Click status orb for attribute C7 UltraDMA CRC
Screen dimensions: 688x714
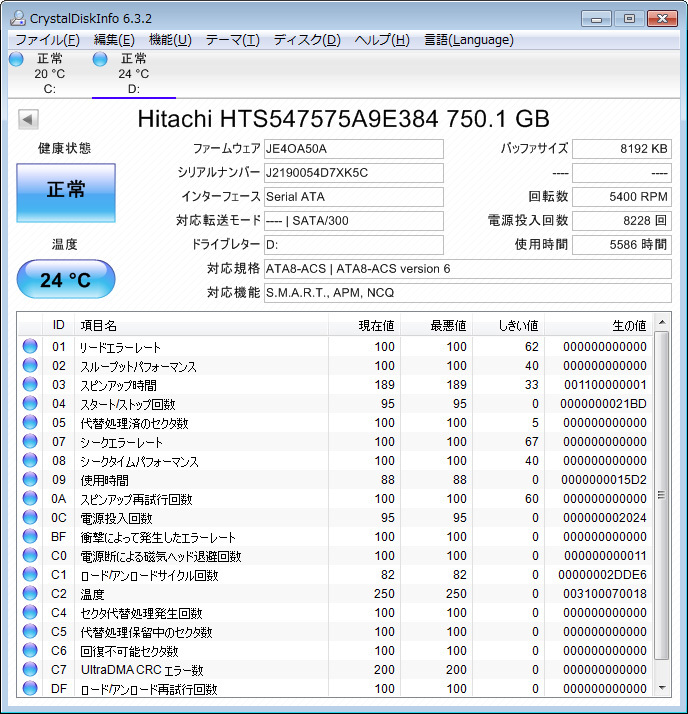[30, 670]
